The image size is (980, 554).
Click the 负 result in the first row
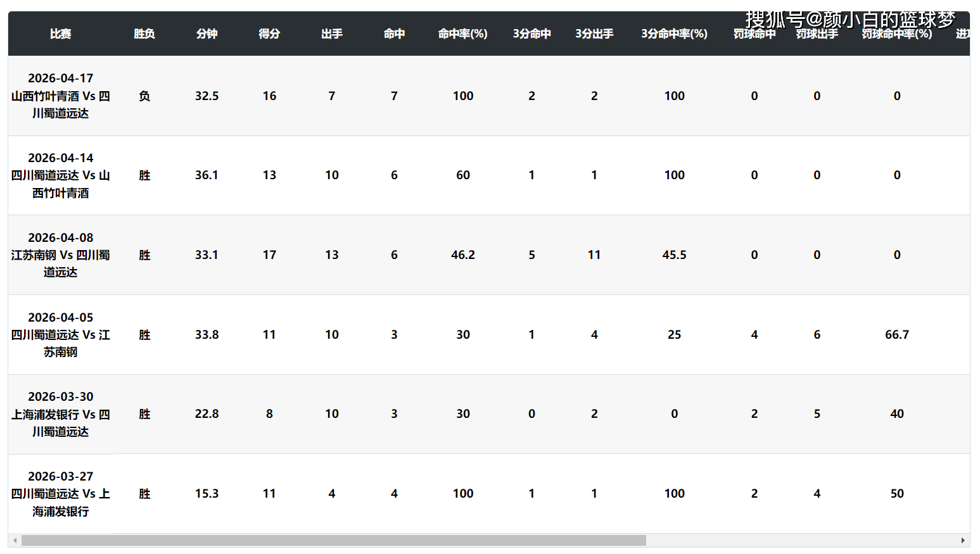(x=144, y=96)
